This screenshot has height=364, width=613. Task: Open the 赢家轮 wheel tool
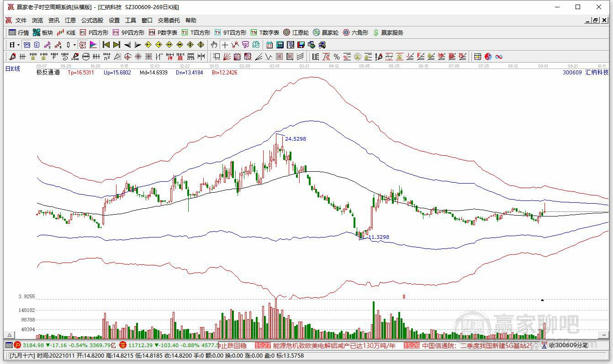326,32
